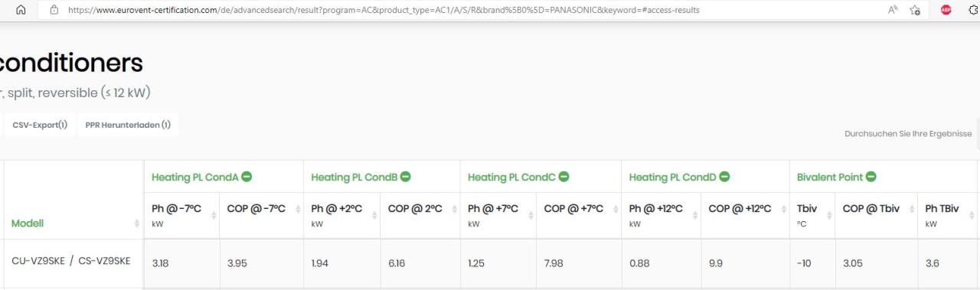The height and width of the screenshot is (290, 980).
Task: Open the ABP adblock extension icon
Action: 946,10
